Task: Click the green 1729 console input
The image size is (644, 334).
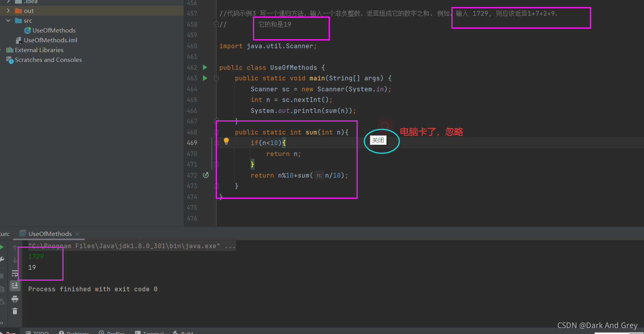Action: click(x=36, y=256)
